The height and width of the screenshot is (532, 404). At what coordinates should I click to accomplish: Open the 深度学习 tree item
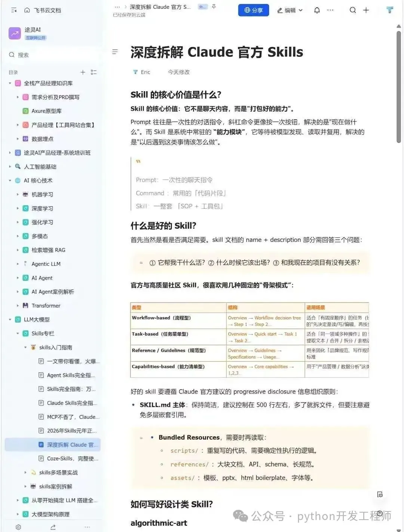point(42,208)
